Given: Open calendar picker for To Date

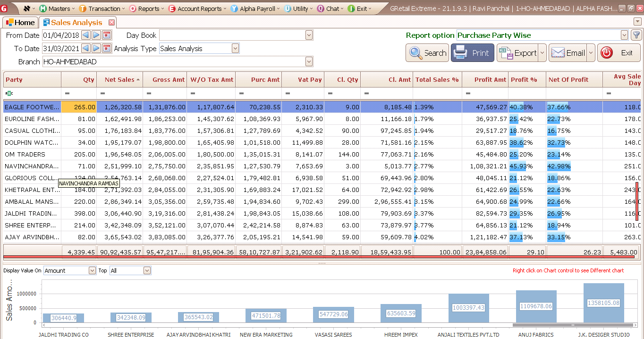Looking at the screenshot, I should [x=107, y=48].
